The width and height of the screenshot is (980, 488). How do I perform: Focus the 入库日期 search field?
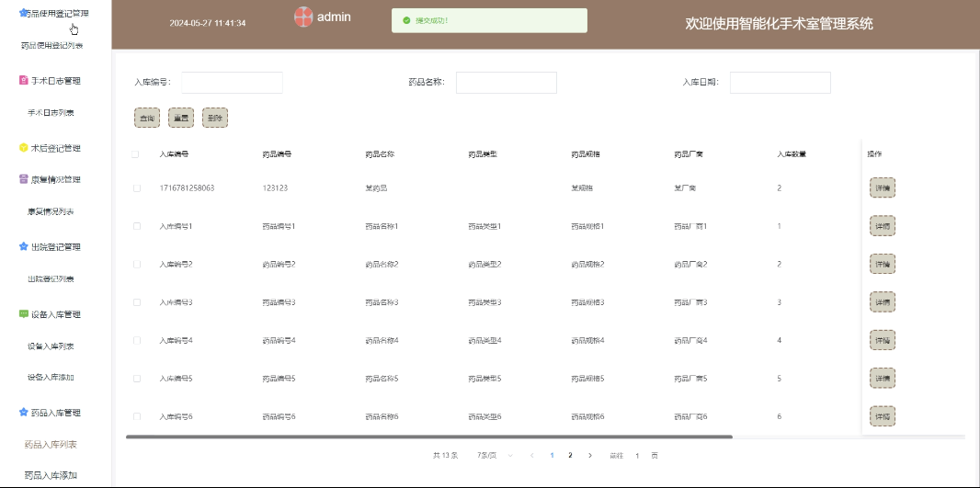tap(780, 83)
